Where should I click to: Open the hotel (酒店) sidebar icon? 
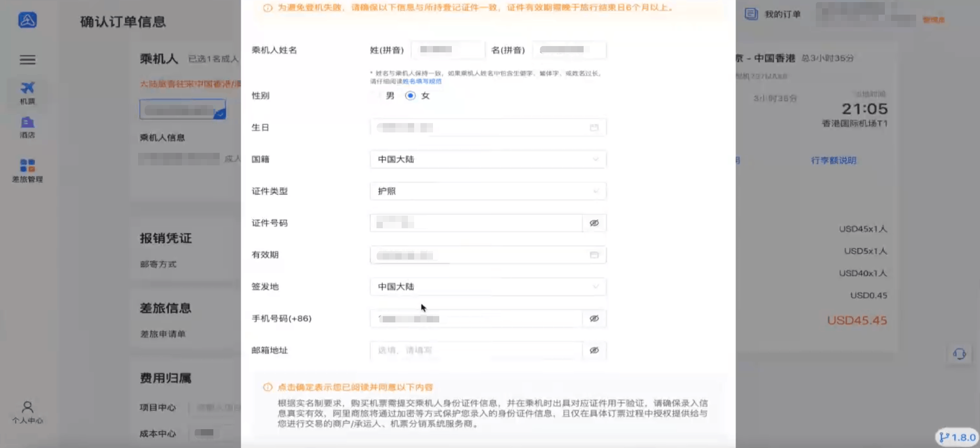[28, 127]
